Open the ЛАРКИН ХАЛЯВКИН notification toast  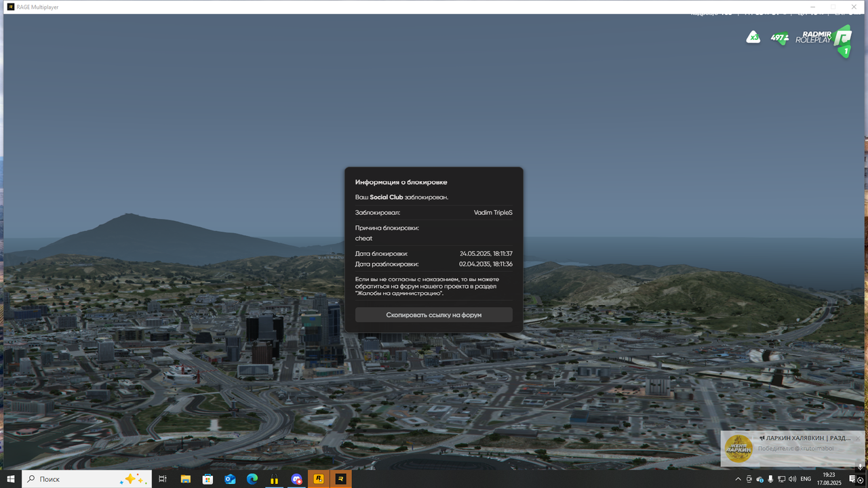click(x=794, y=449)
